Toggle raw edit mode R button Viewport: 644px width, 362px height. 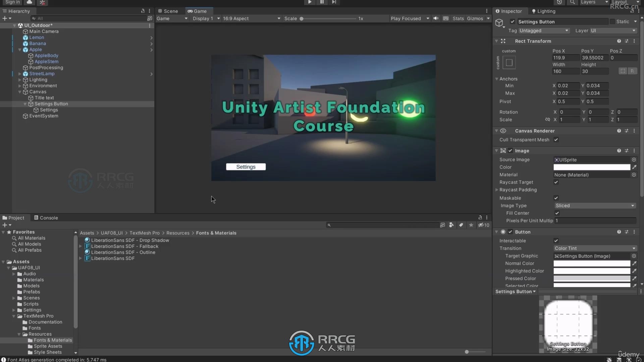[x=632, y=71]
